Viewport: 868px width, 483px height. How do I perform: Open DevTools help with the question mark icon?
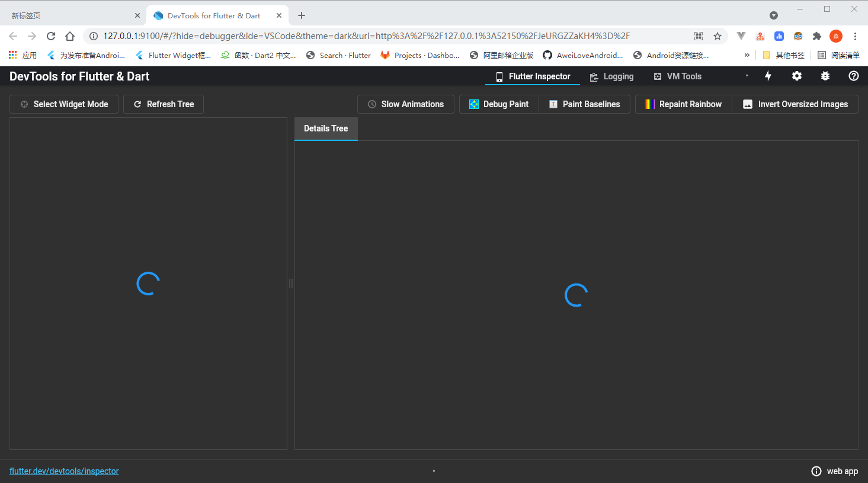(x=853, y=76)
